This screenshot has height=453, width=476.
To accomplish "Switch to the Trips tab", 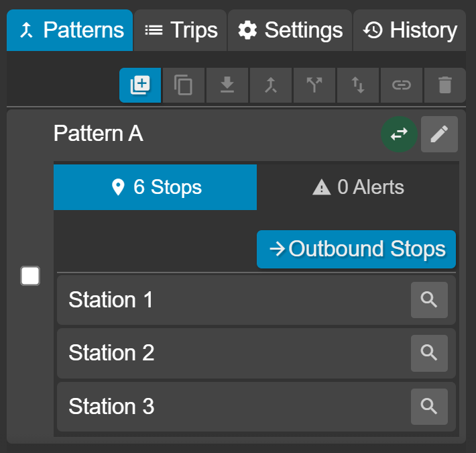I will tap(180, 30).
